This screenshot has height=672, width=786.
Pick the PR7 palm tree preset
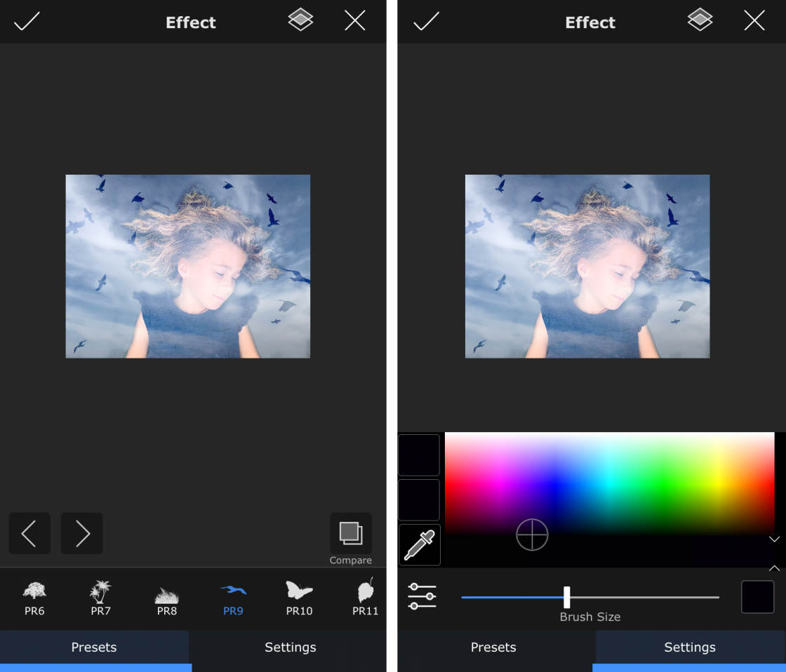(x=100, y=598)
